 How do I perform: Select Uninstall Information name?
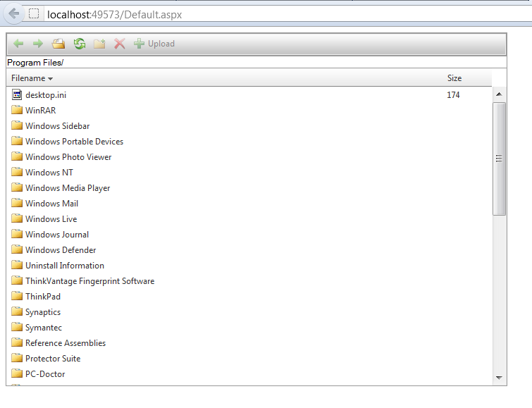pyautogui.click(x=64, y=266)
